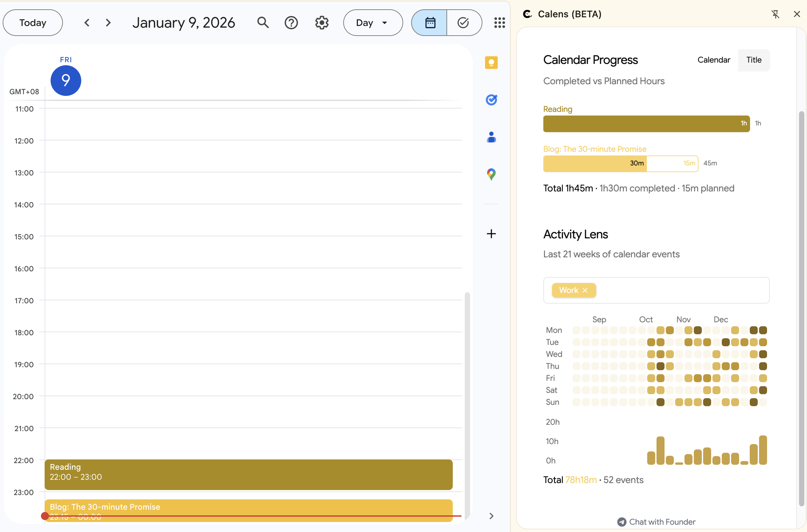The width and height of the screenshot is (807, 532).
Task: Open the Day view dropdown
Action: click(x=373, y=23)
